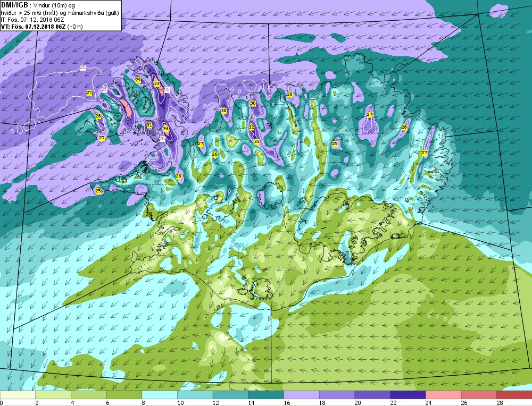Pick the 20–22 m/s violet legend swatch

372,395
